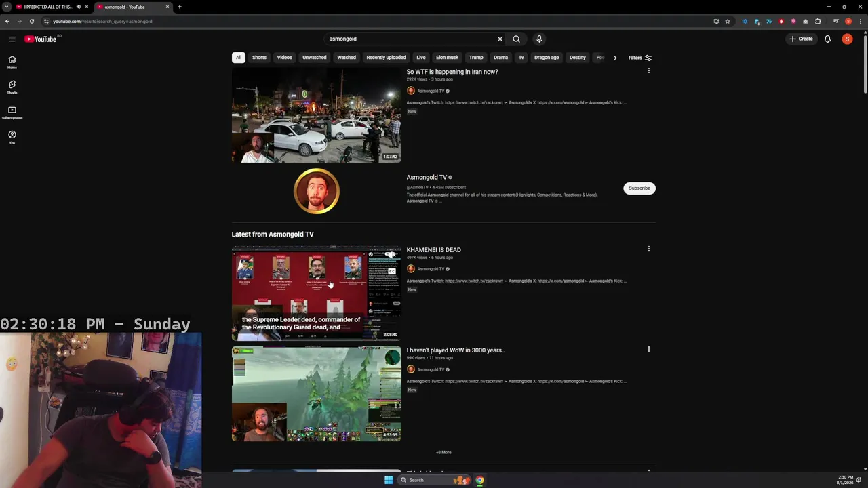
Task: Open Asmongold TV channel avatar
Action: point(317,191)
